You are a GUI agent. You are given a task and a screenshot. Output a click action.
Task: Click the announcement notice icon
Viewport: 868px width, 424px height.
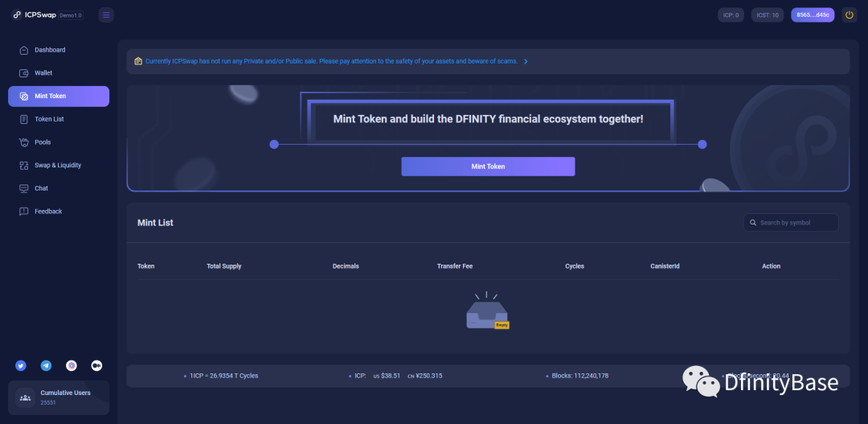(x=138, y=61)
